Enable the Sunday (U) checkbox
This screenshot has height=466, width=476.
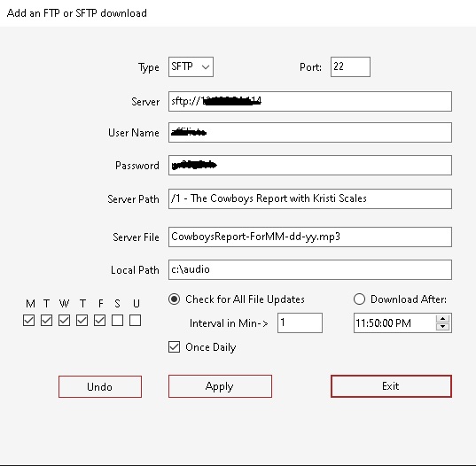point(136,321)
